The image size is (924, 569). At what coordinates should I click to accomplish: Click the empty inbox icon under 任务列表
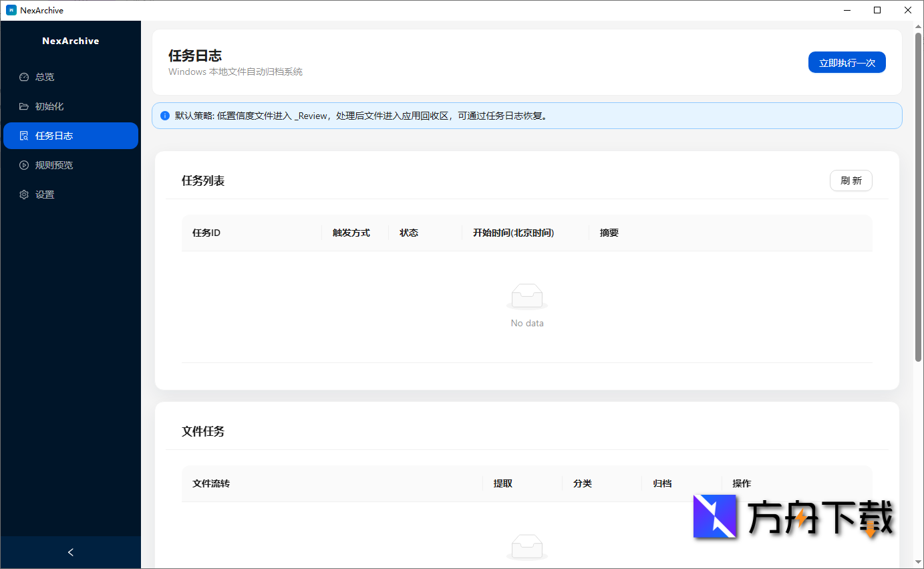coord(527,296)
